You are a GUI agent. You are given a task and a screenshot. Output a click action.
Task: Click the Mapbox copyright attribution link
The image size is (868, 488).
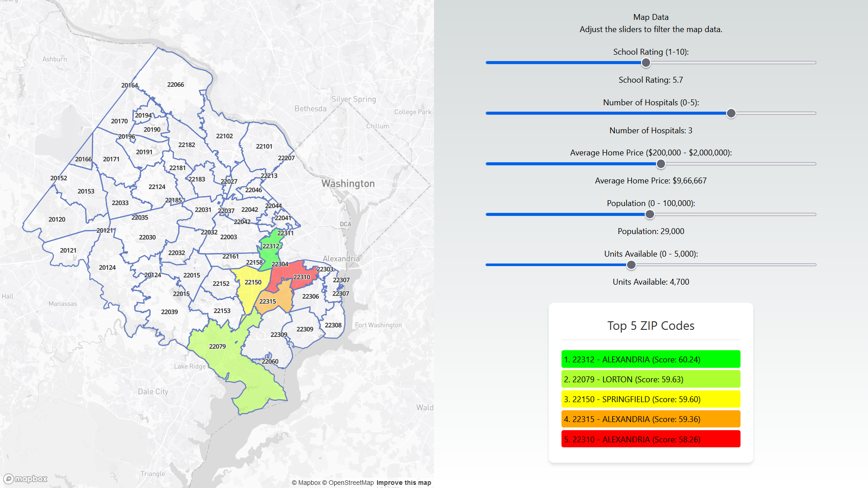click(306, 483)
